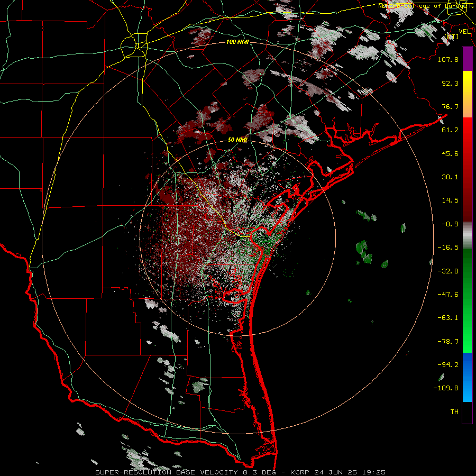Click the -16.5 velocity scale value
Viewport: 476px width, 476px height.
point(448,248)
